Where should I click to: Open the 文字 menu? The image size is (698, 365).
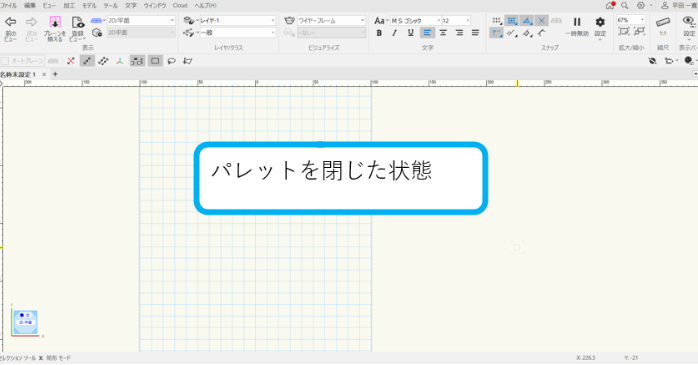click(x=130, y=5)
